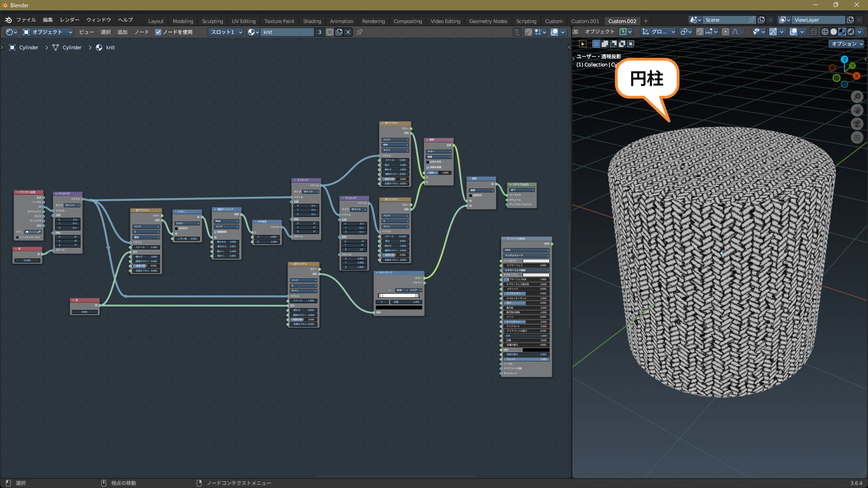Click the 追加 menu in node editor
The image size is (868, 488).
(122, 32)
